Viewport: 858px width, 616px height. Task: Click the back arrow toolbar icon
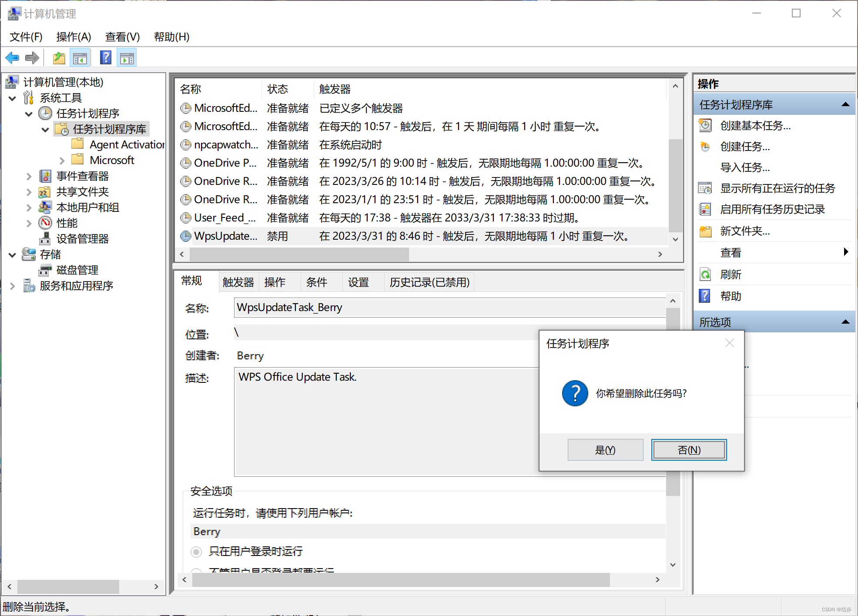12,58
